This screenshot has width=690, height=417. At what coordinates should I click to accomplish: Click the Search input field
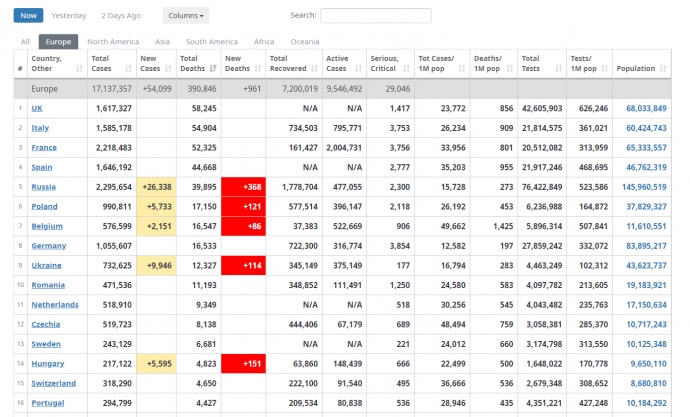coord(375,16)
